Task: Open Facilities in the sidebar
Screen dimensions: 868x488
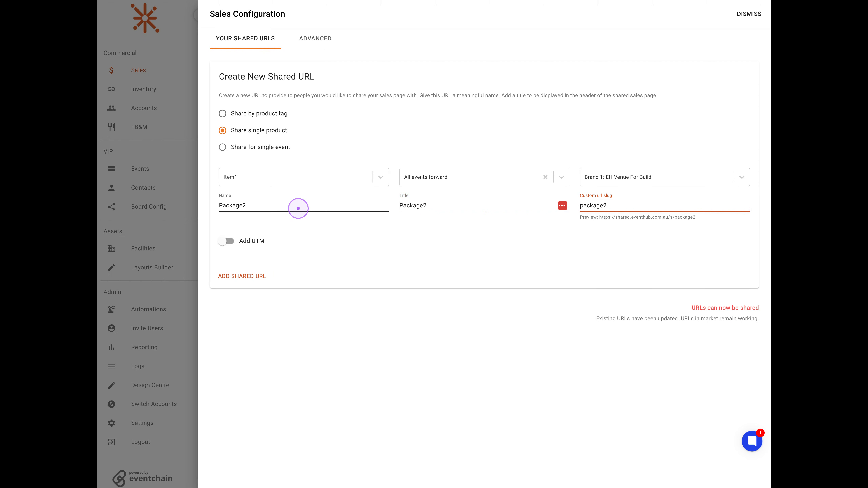Action: point(143,249)
